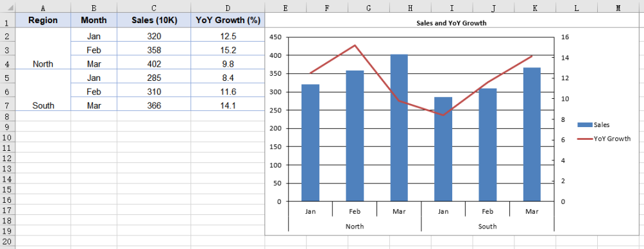Select row 12 header
The width and height of the screenshot is (644, 249).
tap(8, 158)
